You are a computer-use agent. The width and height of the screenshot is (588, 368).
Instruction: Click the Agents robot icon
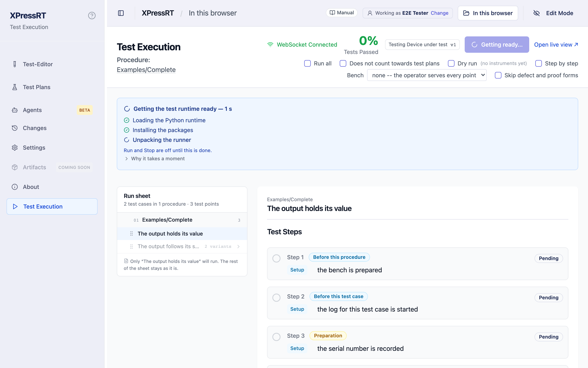coord(15,110)
